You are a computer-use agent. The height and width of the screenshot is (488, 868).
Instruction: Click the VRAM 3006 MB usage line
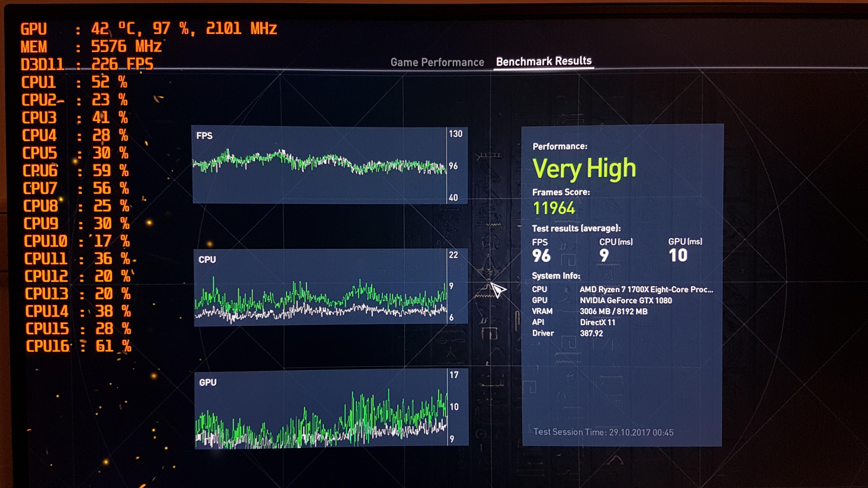[613, 311]
